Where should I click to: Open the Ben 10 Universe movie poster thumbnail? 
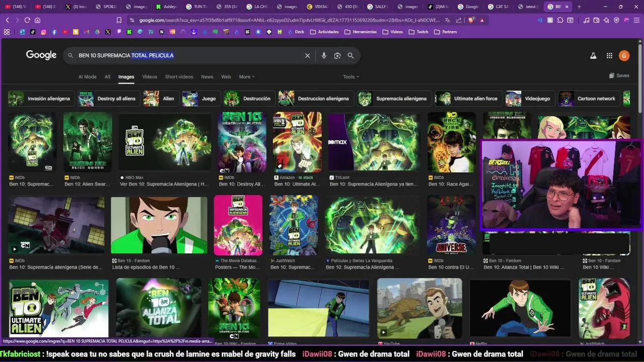tap(451, 225)
